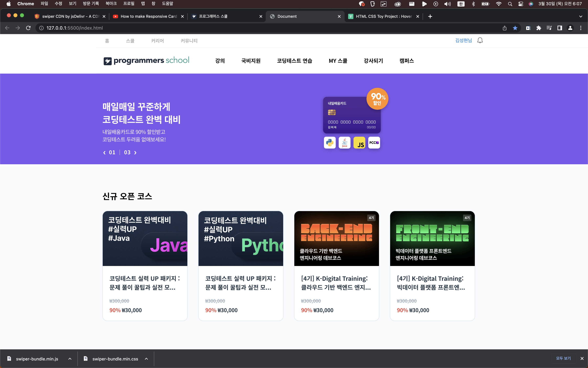Image resolution: width=588 pixels, height=368 pixels.
Task: Click the Java icon in the banner
Action: (x=345, y=143)
